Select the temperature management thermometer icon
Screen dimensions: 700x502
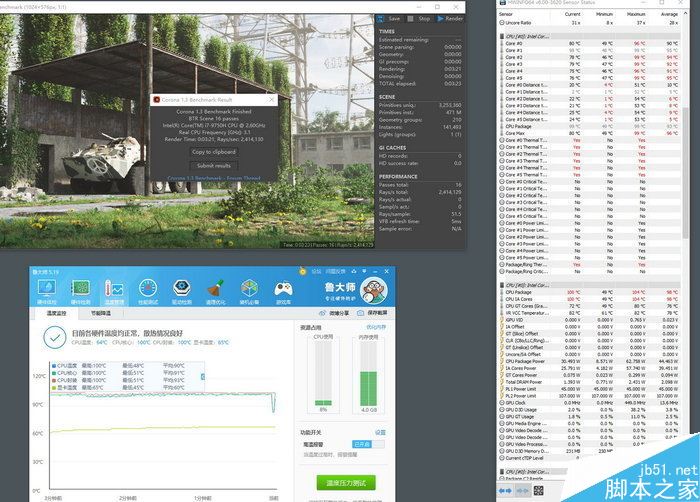tap(114, 289)
